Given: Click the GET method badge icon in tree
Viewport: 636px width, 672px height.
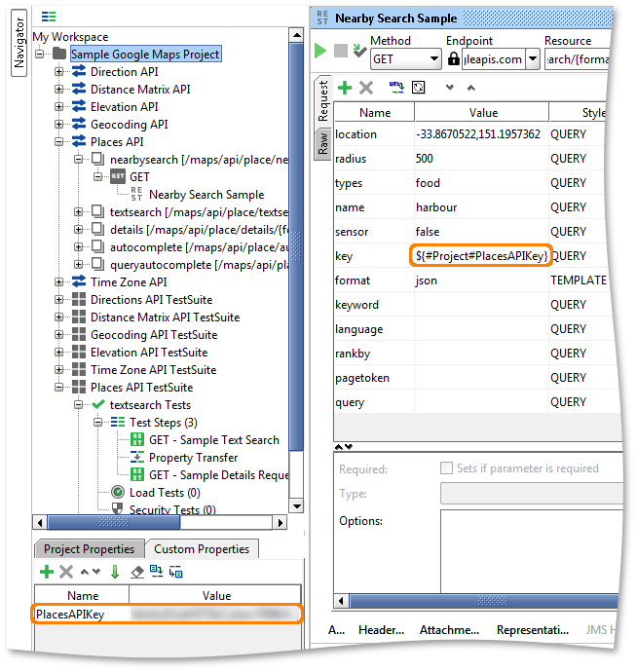Looking at the screenshot, I should pos(118,176).
